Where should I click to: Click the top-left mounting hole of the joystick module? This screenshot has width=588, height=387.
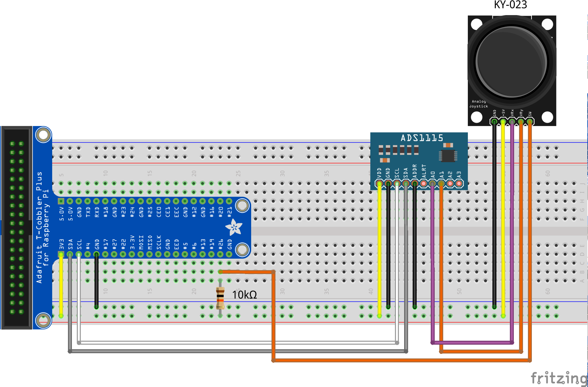click(x=477, y=24)
